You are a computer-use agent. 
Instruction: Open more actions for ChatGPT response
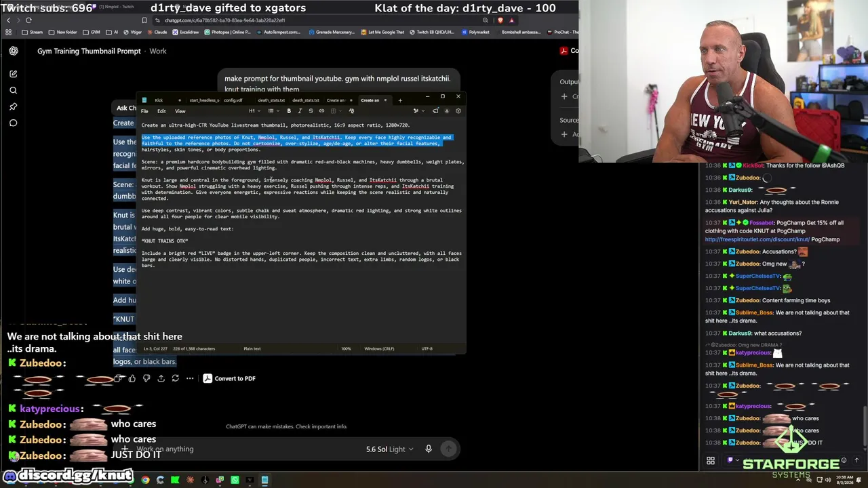tap(190, 378)
